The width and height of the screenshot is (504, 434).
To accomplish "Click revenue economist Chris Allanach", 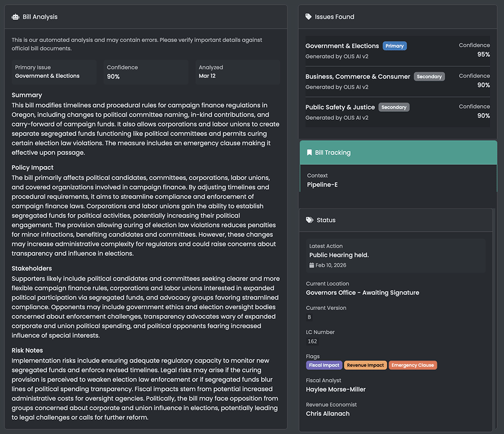I will pos(328,414).
